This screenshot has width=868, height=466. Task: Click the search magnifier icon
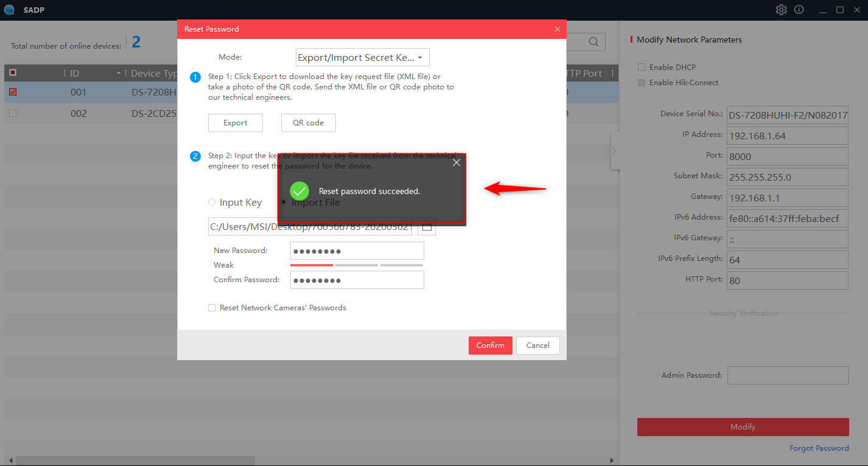pos(593,42)
